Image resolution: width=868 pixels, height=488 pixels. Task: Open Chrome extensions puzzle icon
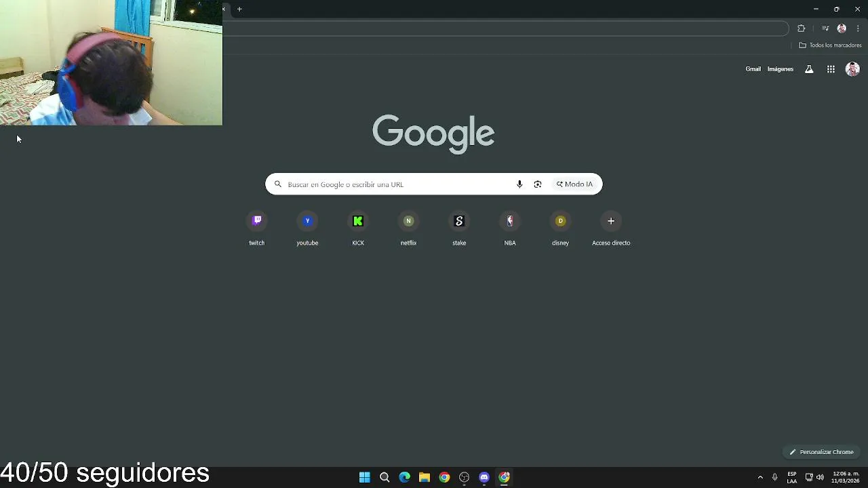tap(802, 28)
